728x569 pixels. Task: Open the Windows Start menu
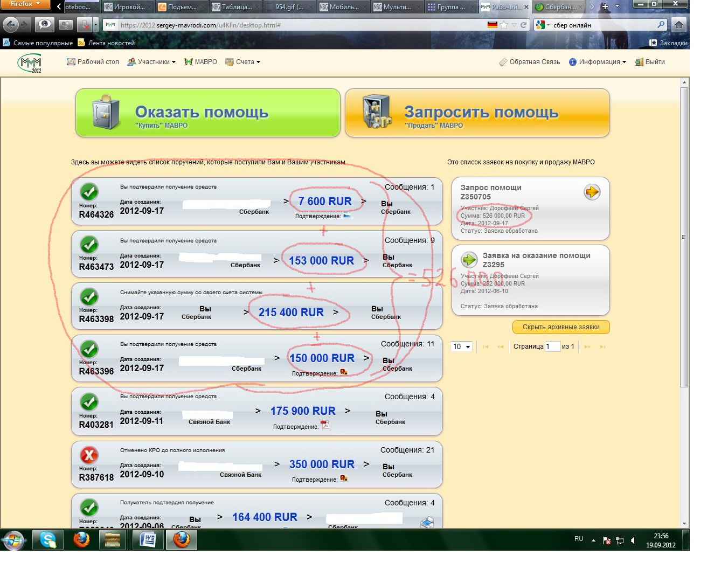[14, 539]
